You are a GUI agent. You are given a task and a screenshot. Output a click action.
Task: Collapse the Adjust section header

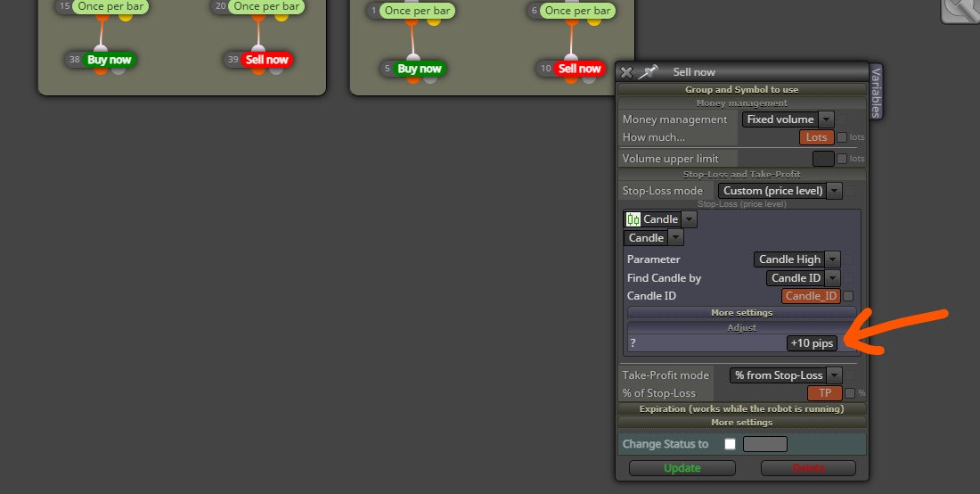[x=742, y=327]
